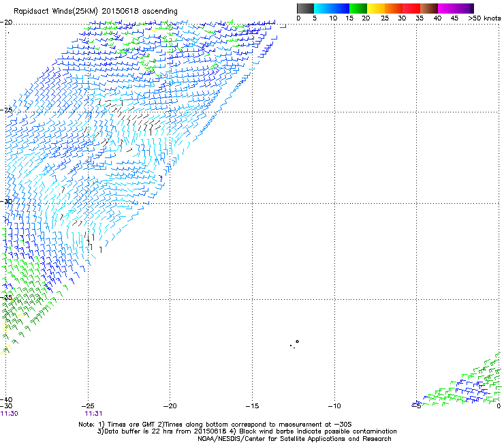
Task: Click the '-10' longitude label on the horizontal axis
Action: tap(334, 406)
